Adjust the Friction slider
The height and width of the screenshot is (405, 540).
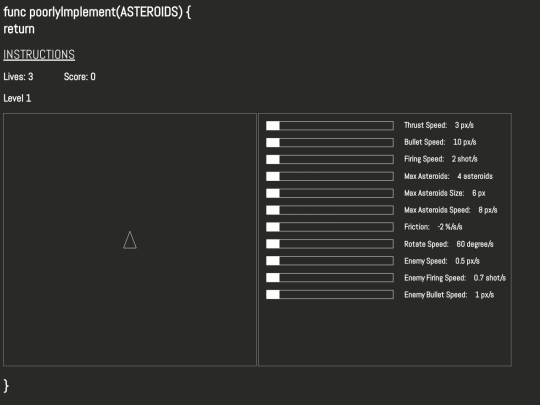(330, 227)
